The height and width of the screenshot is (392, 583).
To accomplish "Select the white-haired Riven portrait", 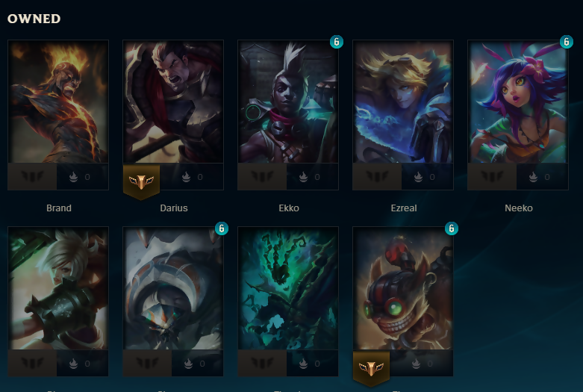I will point(58,288).
